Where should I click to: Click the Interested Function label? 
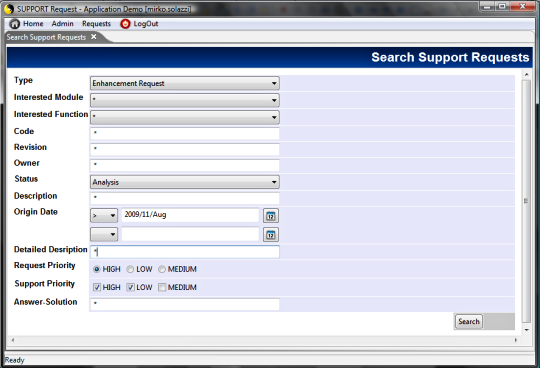pos(51,114)
